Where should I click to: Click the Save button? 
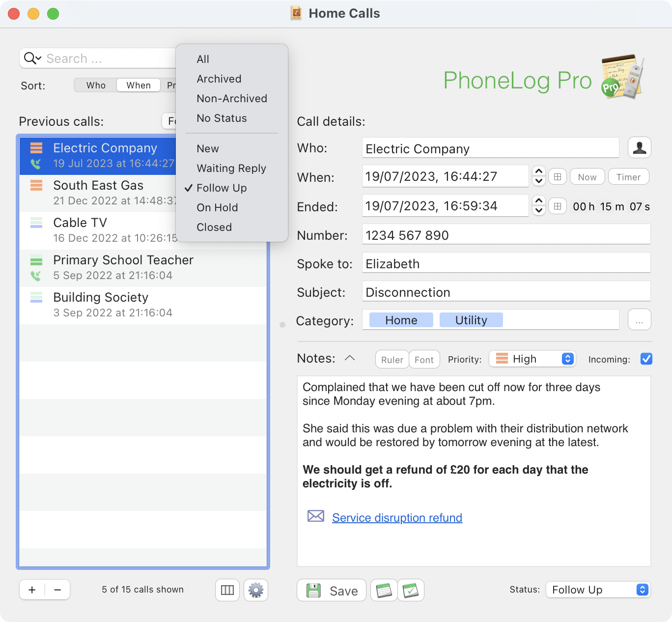coord(332,590)
